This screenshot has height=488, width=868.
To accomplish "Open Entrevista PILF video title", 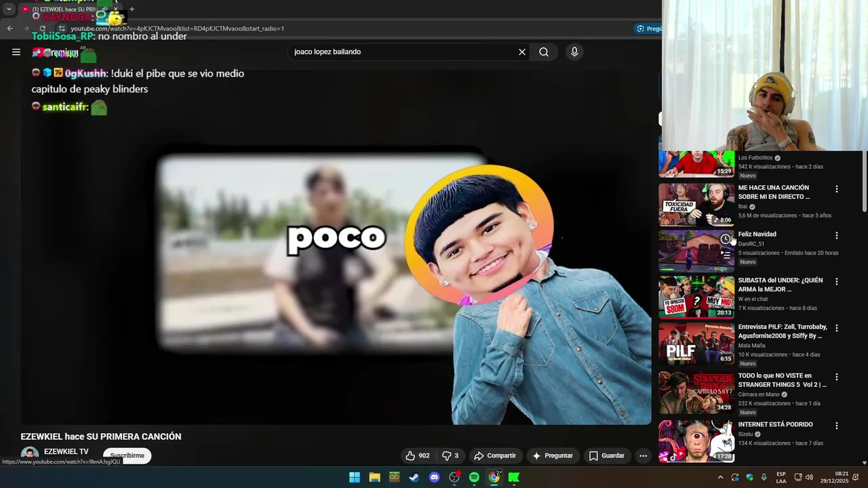I will pos(783,331).
